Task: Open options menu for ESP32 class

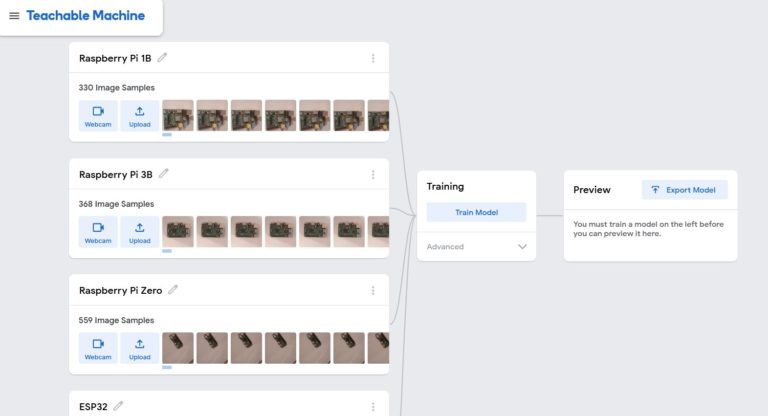Action: pyautogui.click(x=373, y=407)
